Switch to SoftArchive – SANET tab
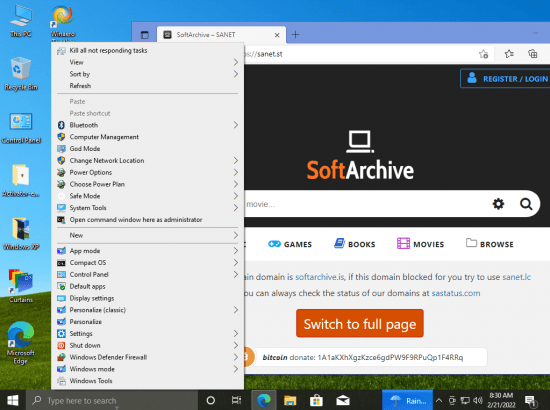The height and width of the screenshot is (410, 550). pos(221,35)
